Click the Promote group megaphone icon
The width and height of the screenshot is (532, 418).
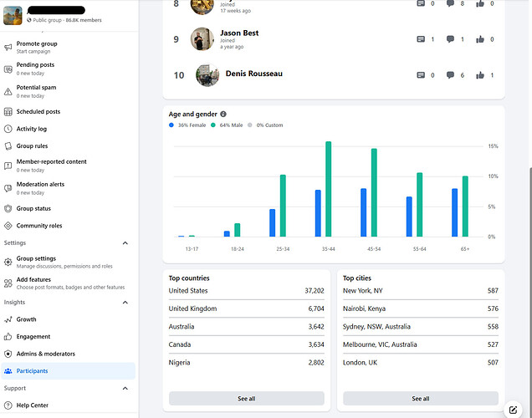point(8,47)
